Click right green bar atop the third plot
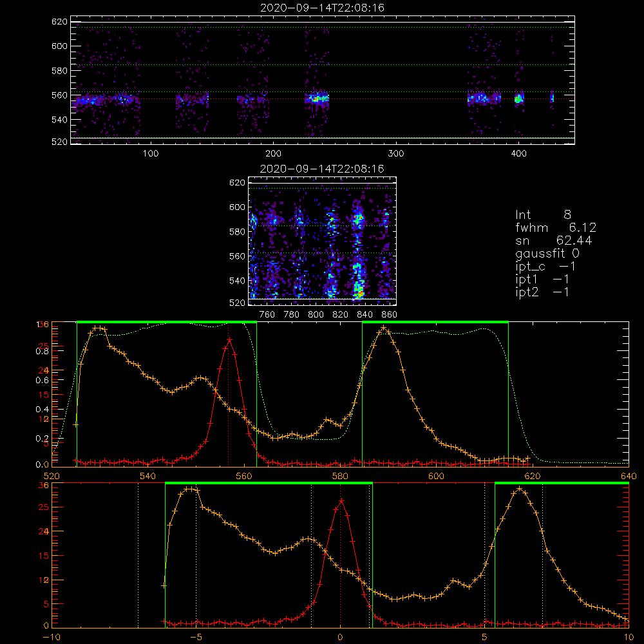The height and width of the screenshot is (644, 644). 435,323
